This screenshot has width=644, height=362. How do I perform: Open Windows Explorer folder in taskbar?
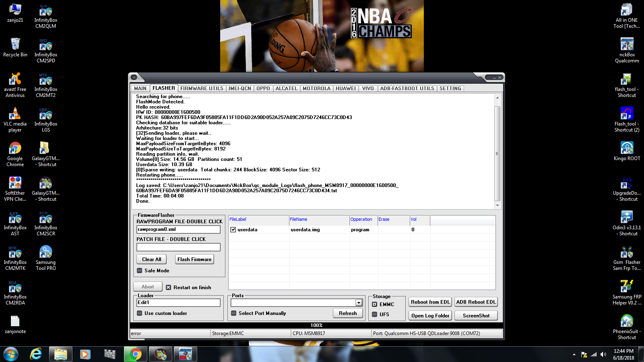click(x=61, y=354)
